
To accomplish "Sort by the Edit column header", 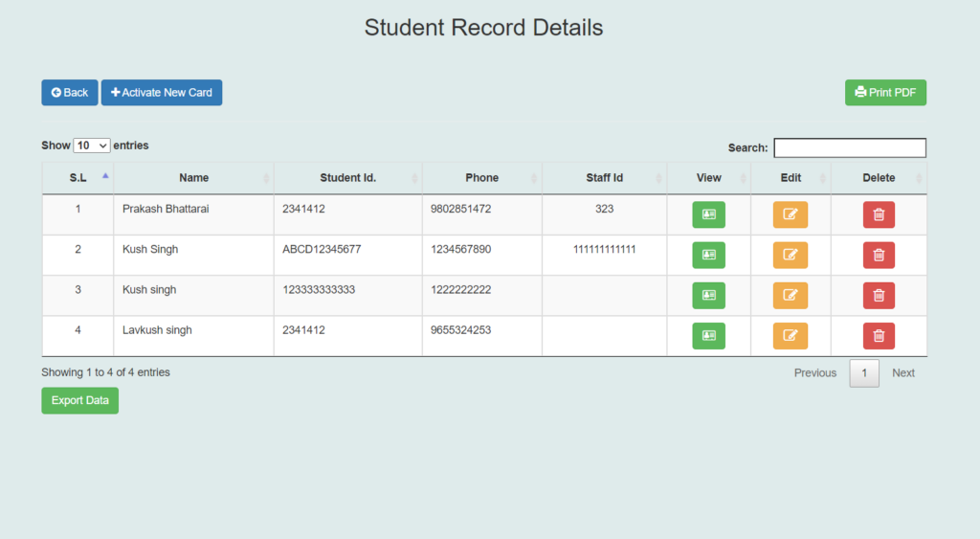I will pyautogui.click(x=791, y=178).
